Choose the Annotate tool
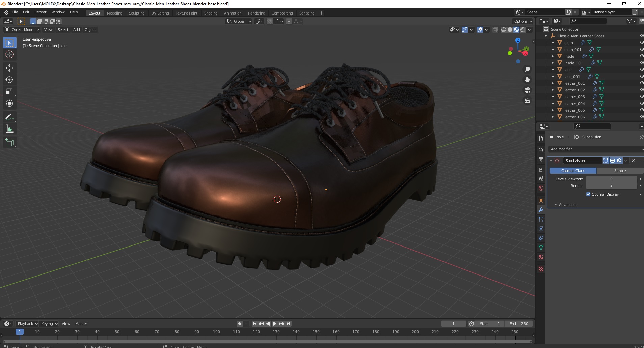Viewport: 644px width, 348px height. 9,117
